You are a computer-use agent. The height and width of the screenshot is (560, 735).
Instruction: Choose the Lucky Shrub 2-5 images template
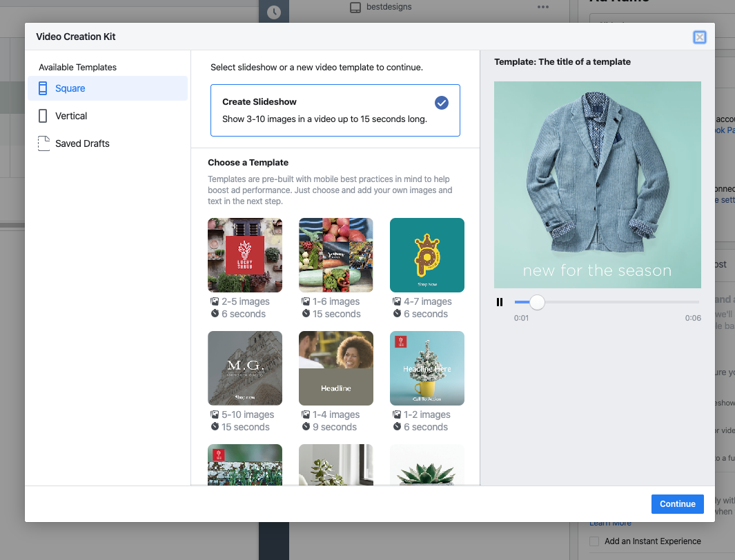point(245,255)
